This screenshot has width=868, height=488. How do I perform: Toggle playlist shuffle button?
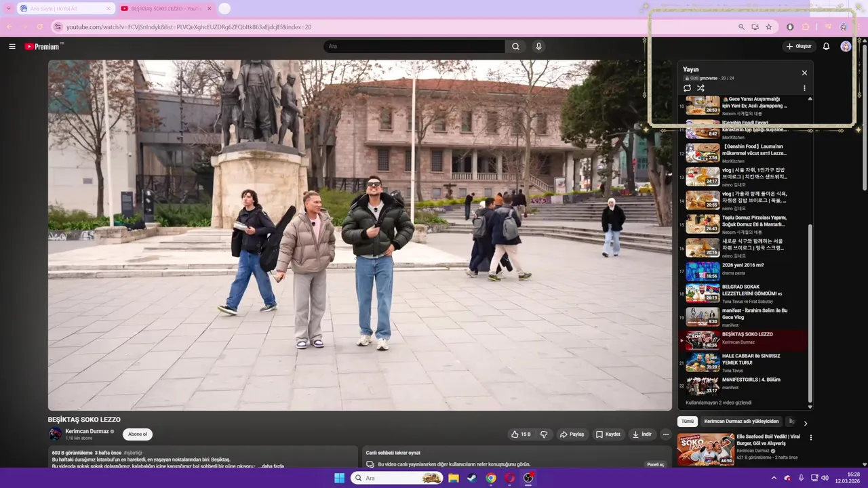pyautogui.click(x=701, y=88)
